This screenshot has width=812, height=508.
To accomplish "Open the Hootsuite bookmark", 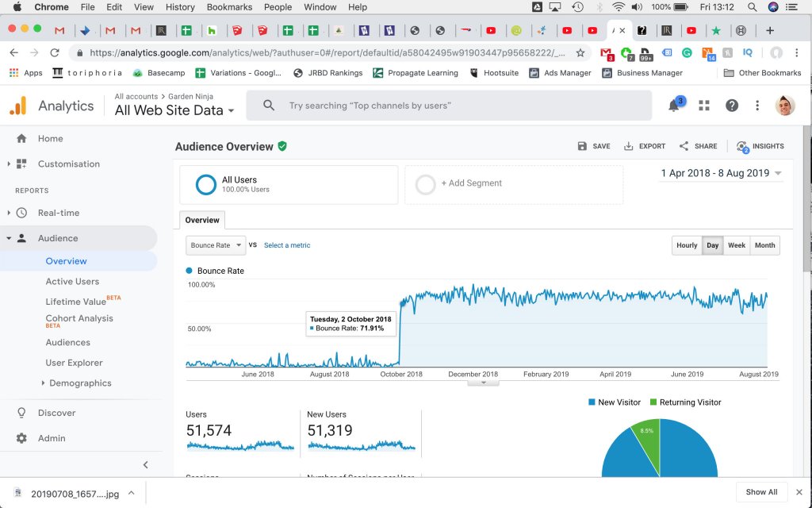I will click(x=494, y=72).
